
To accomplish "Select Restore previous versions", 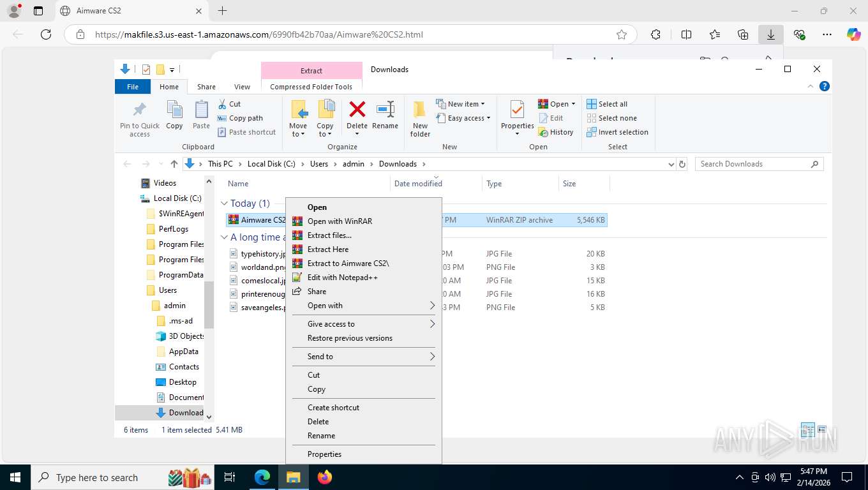I will tap(363, 338).
